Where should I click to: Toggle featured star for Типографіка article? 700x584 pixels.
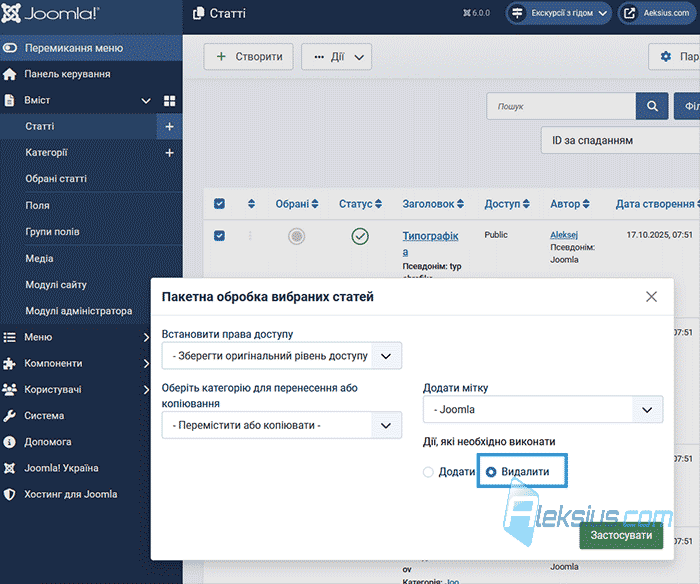point(296,236)
